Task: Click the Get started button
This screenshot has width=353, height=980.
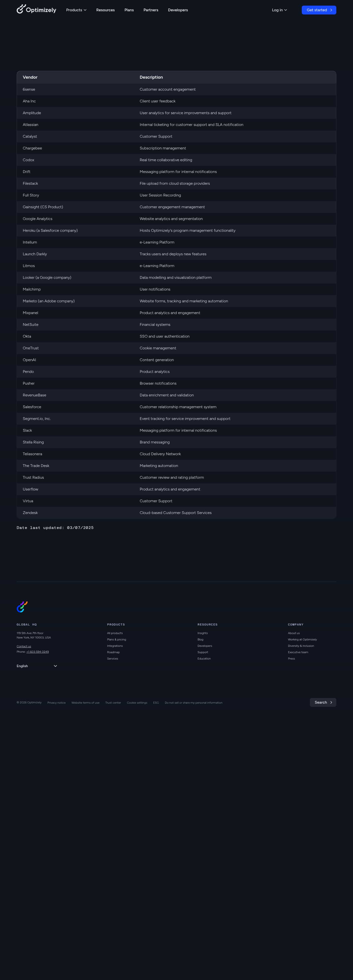Action: click(x=319, y=10)
